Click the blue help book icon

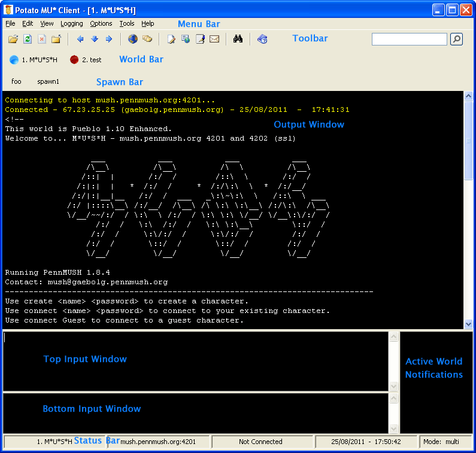point(262,39)
